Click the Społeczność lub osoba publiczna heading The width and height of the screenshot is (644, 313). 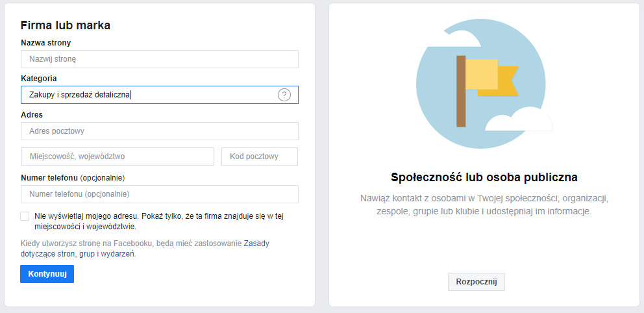click(x=484, y=177)
